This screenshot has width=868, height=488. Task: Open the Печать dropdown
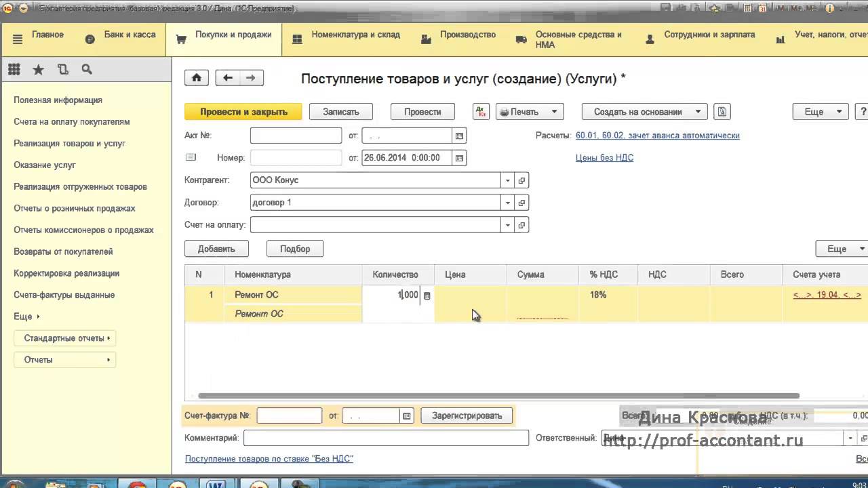(x=530, y=112)
